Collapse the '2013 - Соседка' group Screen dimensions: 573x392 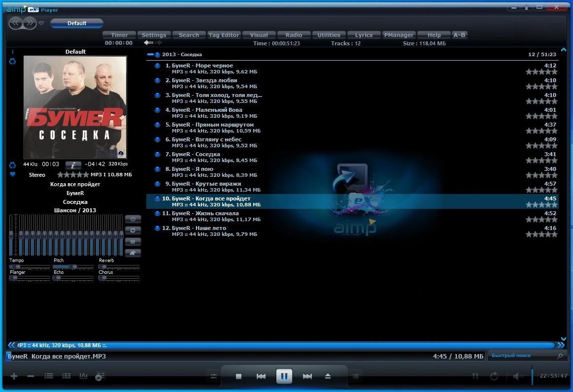tap(151, 55)
